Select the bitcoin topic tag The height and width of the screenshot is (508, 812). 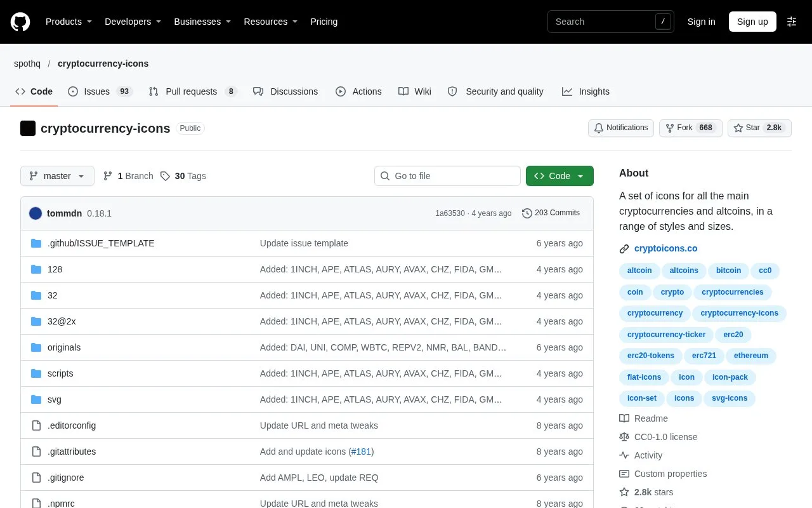728,271
